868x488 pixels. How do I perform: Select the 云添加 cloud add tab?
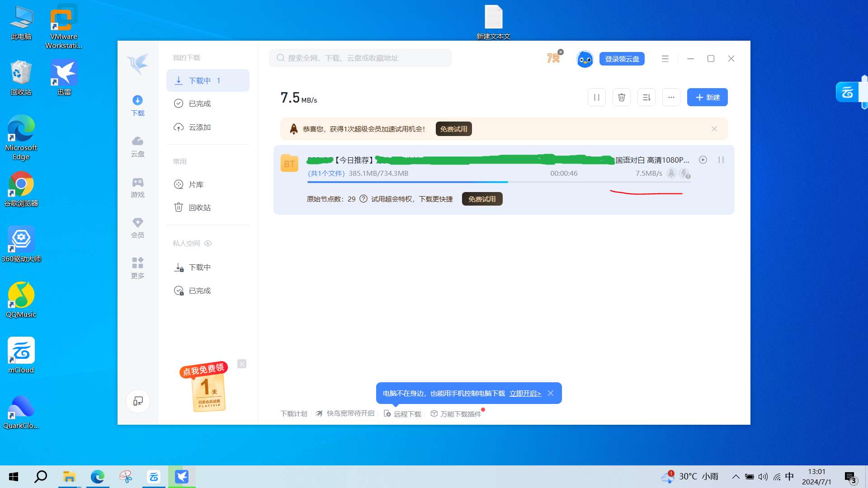199,127
